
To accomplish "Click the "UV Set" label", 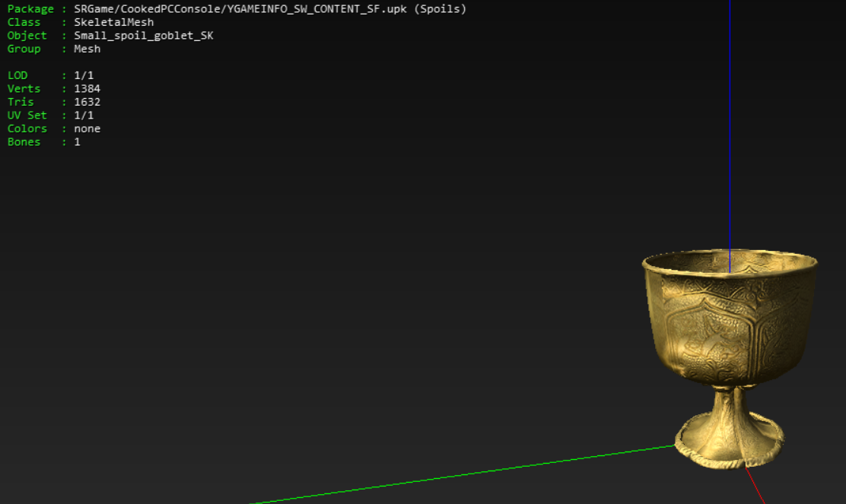I will 27,116.
